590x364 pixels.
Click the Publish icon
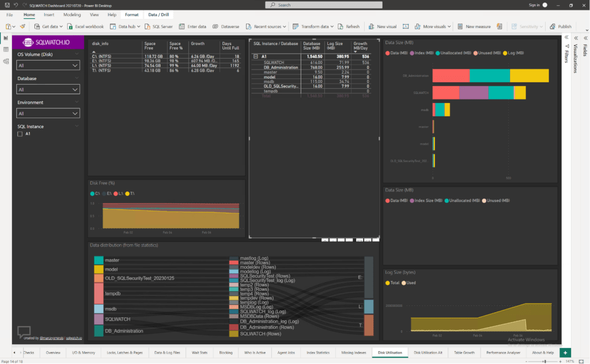[x=553, y=26]
